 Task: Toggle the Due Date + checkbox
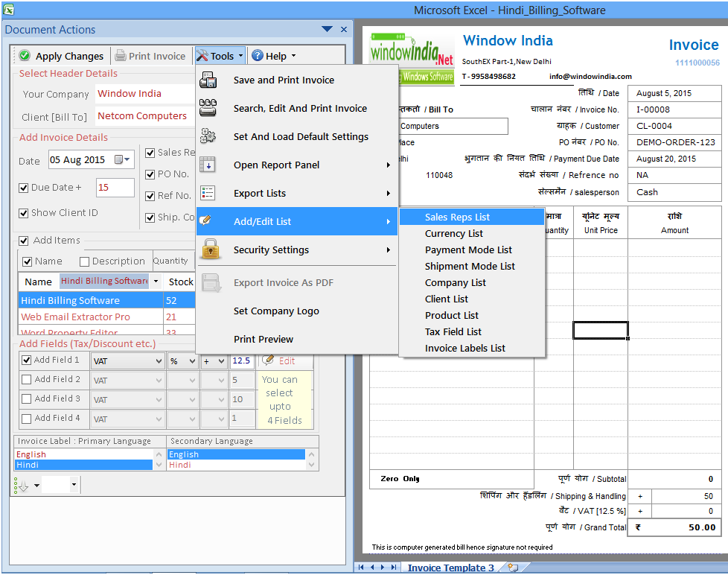point(24,188)
